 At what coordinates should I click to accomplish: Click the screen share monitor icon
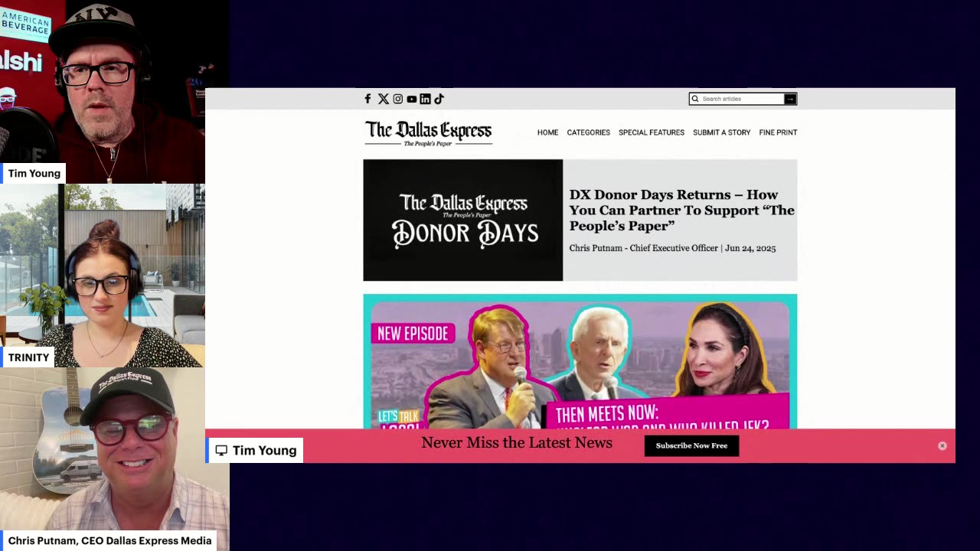[x=221, y=450]
